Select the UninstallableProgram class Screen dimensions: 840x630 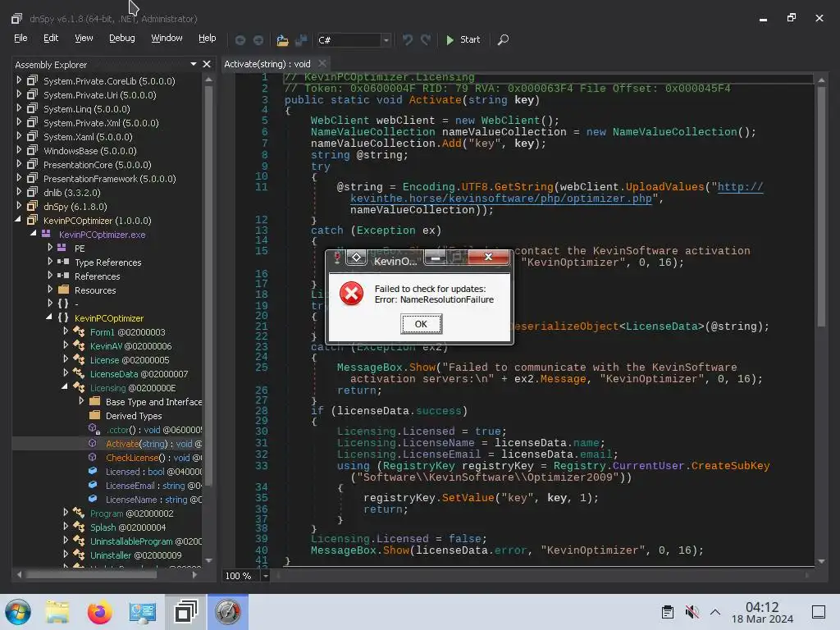[146, 541]
